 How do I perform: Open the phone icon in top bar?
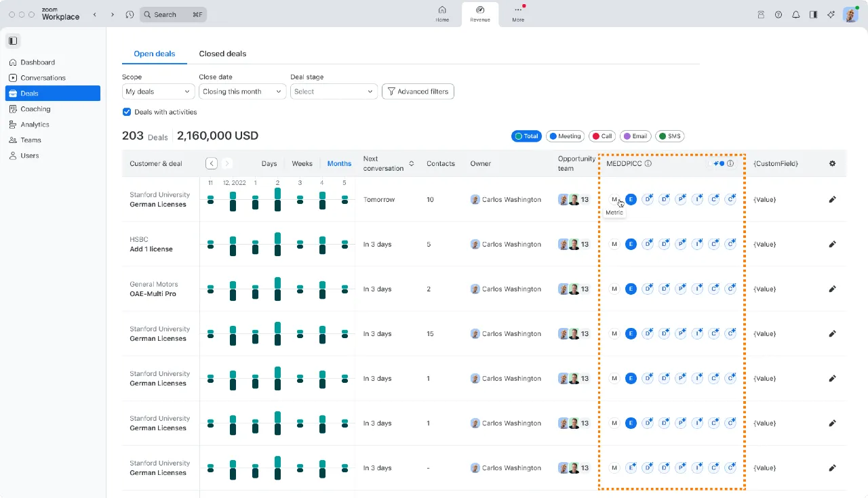(x=761, y=14)
